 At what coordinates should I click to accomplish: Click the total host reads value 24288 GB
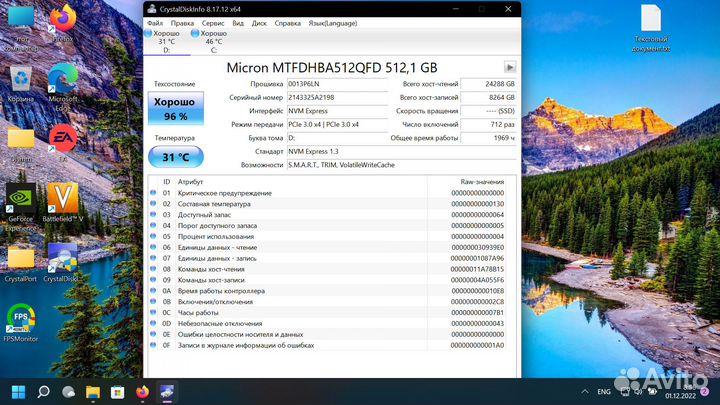tap(489, 84)
